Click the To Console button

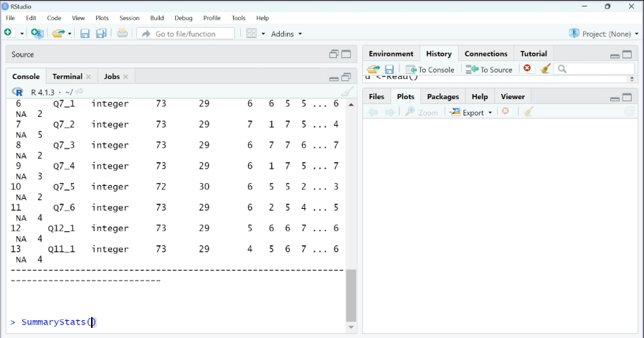[x=430, y=69]
